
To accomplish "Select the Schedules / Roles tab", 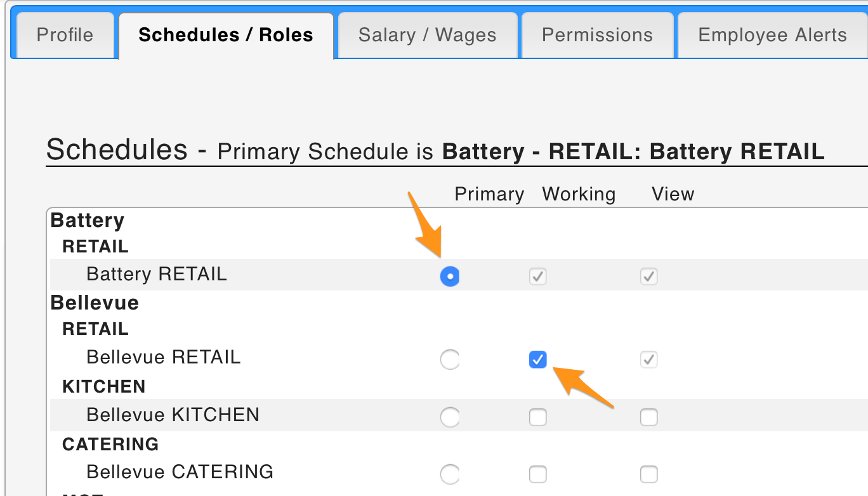I will 225,35.
